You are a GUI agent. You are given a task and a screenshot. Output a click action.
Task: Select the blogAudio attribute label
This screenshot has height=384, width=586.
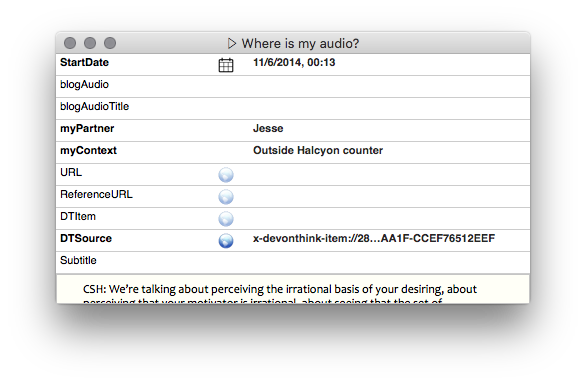[84, 85]
